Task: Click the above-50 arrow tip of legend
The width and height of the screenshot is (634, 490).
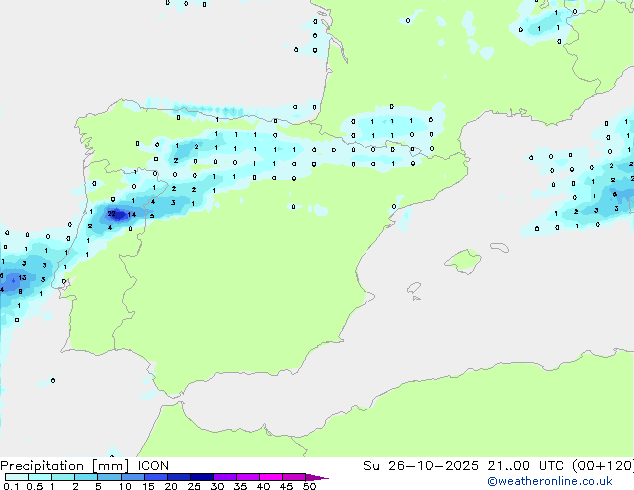Action: click(317, 477)
